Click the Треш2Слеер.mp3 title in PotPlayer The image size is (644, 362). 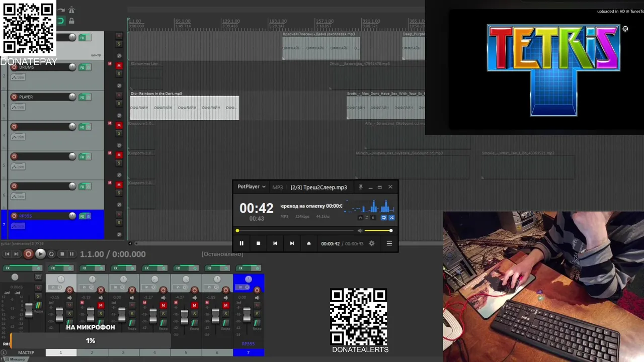[x=319, y=187]
